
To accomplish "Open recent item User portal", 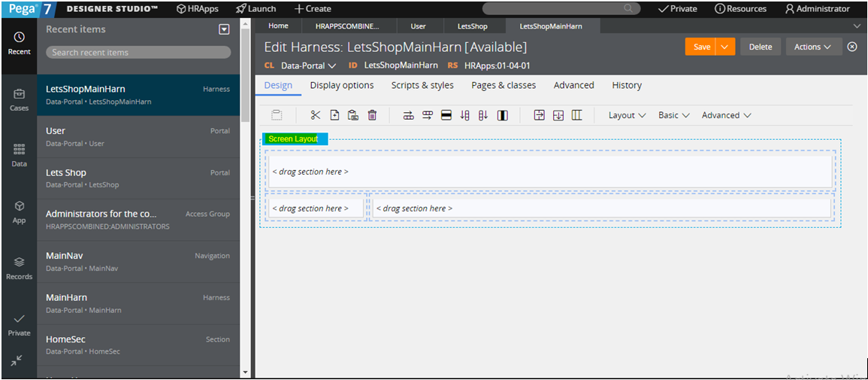I will coord(138,137).
